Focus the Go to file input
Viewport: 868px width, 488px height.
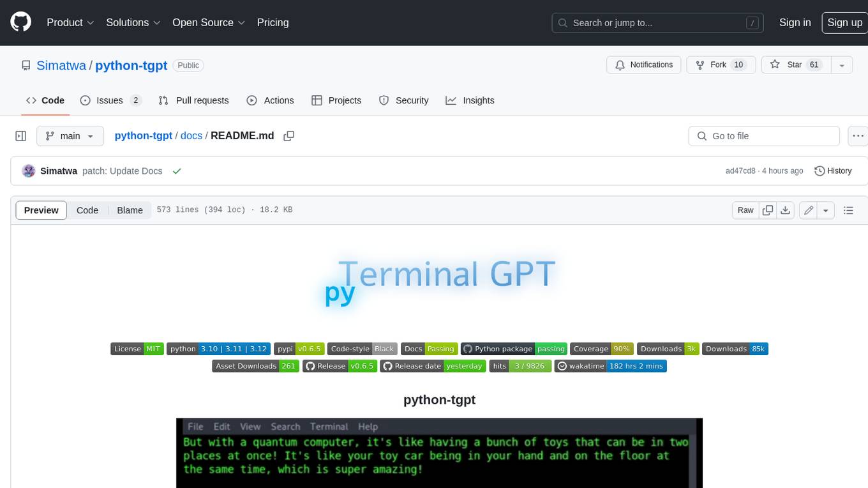click(764, 136)
